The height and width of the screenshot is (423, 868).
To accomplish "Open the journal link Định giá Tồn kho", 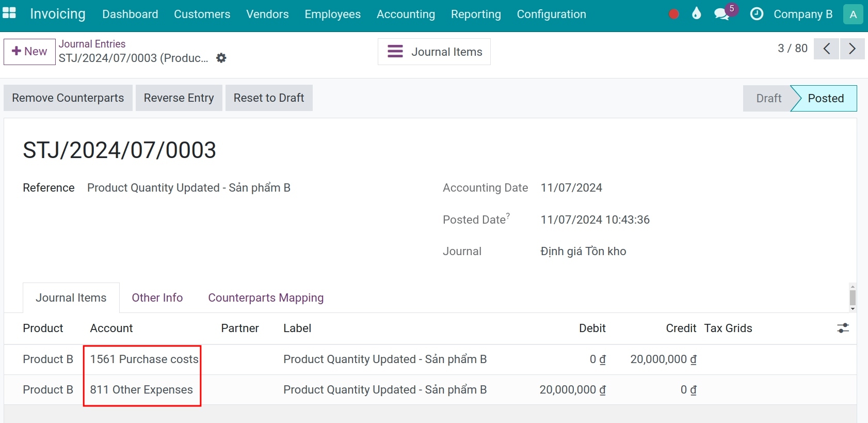I will (583, 251).
